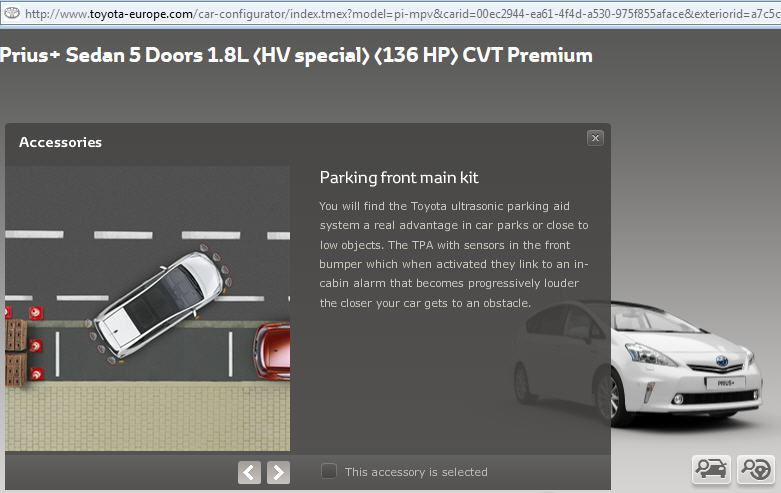Click the front sensor markers on illustration
The image size is (781, 493).
point(218,266)
